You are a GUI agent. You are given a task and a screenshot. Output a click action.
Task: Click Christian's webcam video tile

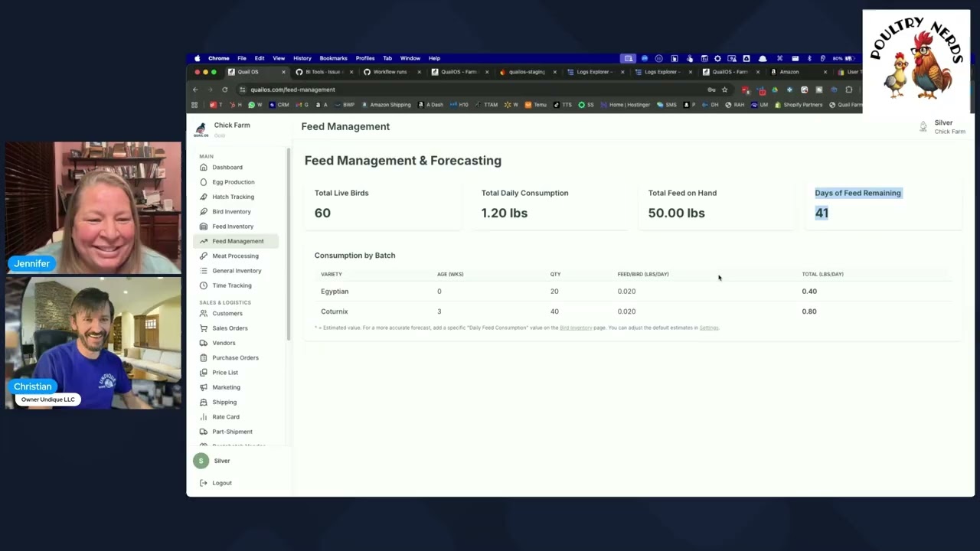point(93,343)
